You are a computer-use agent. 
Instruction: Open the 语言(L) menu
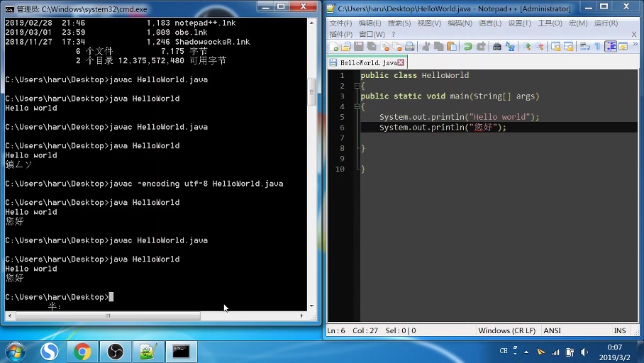tap(490, 23)
